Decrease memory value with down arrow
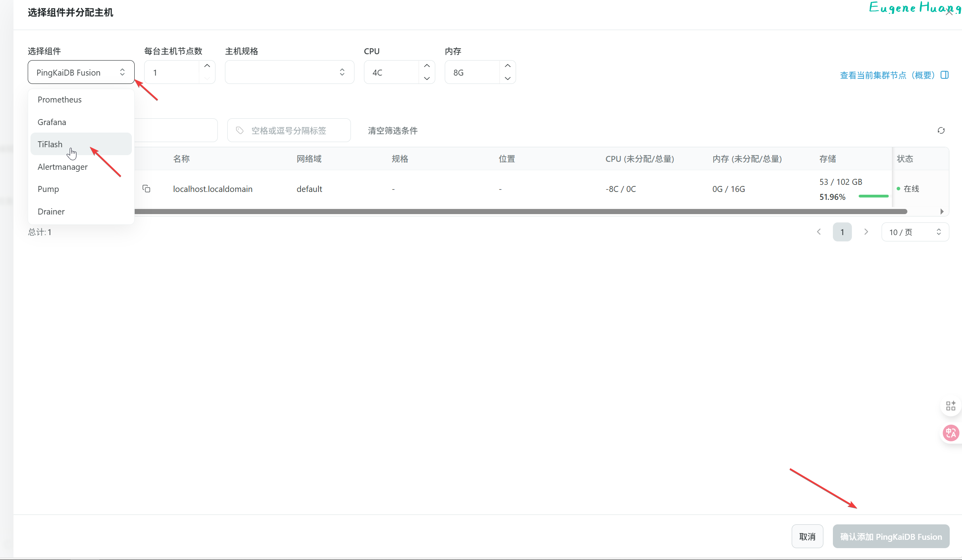Image resolution: width=962 pixels, height=560 pixels. pos(508,78)
